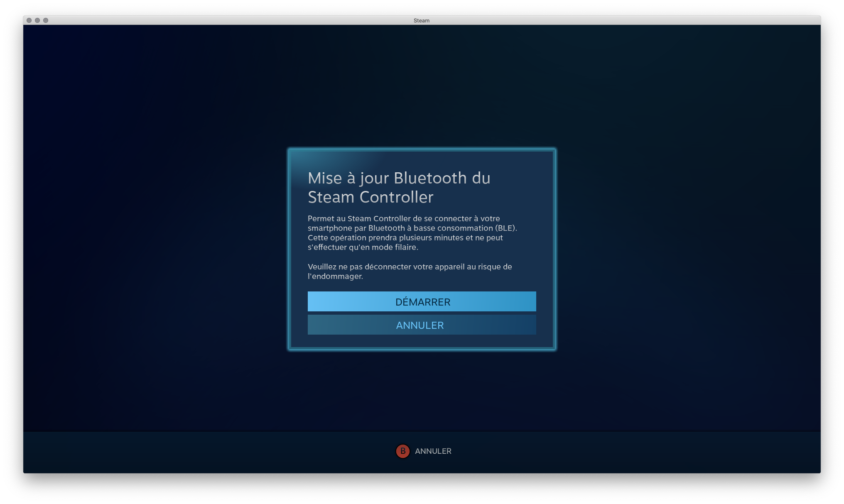Minimize the Steam window with the title bar button

coord(37,20)
